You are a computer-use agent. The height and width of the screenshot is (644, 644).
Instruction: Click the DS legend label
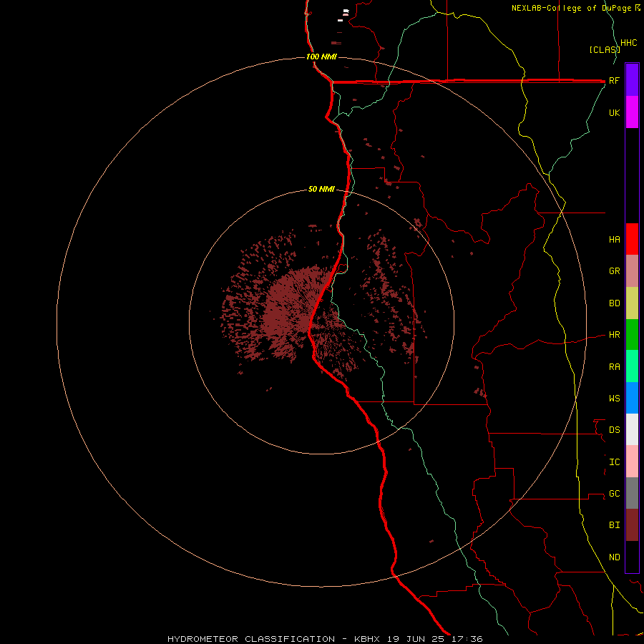615,430
